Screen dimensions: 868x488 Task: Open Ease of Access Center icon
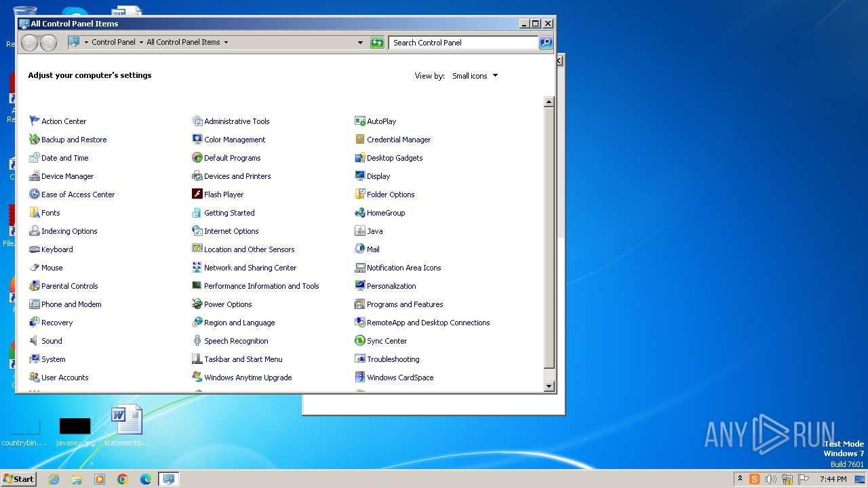(x=35, y=195)
